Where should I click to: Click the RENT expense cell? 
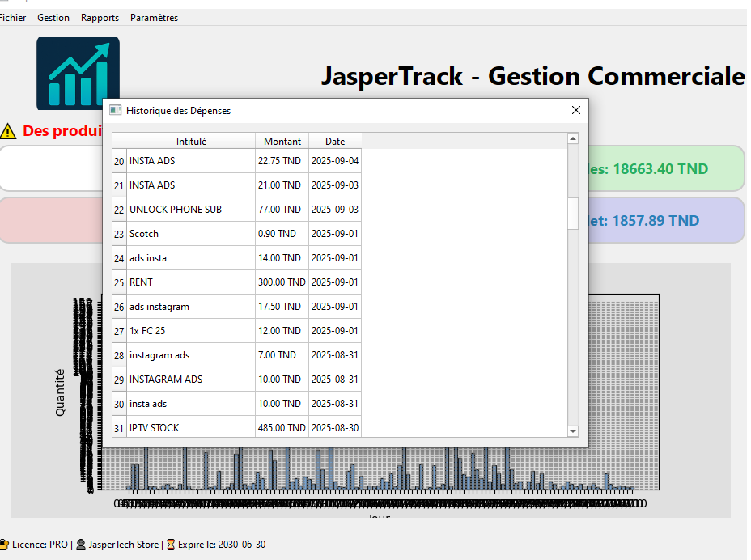coord(191,282)
